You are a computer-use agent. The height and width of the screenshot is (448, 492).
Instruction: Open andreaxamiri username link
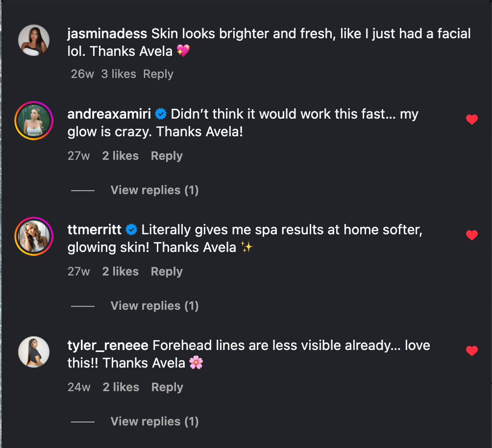(x=109, y=114)
